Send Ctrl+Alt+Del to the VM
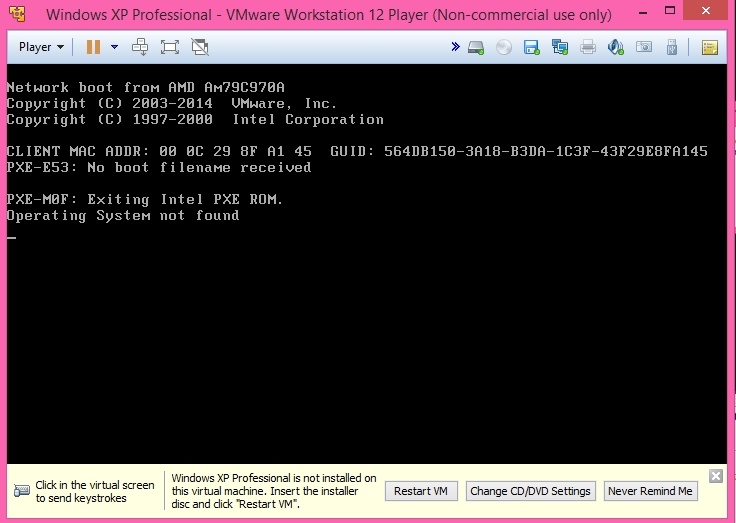Screen dimensions: 736x523 click(140, 47)
